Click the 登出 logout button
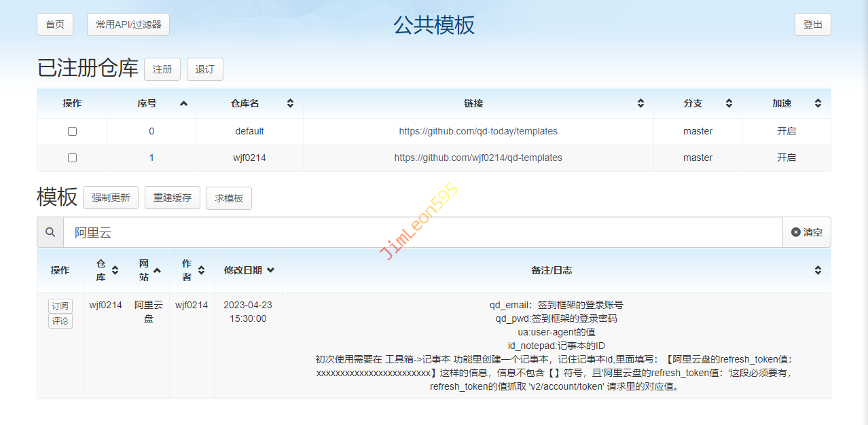The width and height of the screenshot is (868, 425). point(812,24)
